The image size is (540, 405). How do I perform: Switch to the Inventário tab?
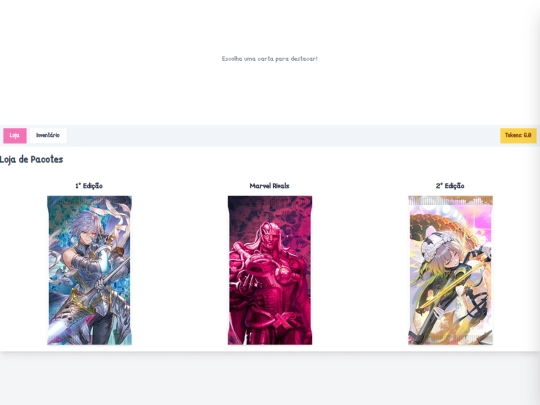[x=48, y=135]
